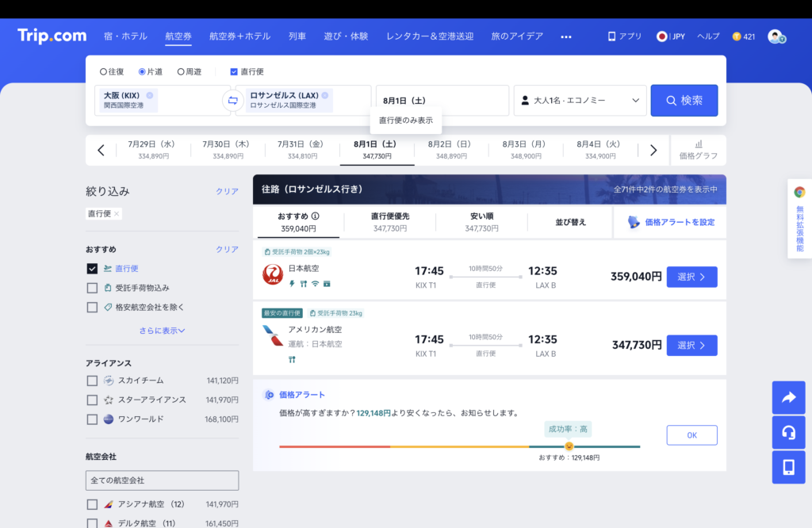Show later dates with right arrow
This screenshot has height=528, width=812.
(653, 151)
